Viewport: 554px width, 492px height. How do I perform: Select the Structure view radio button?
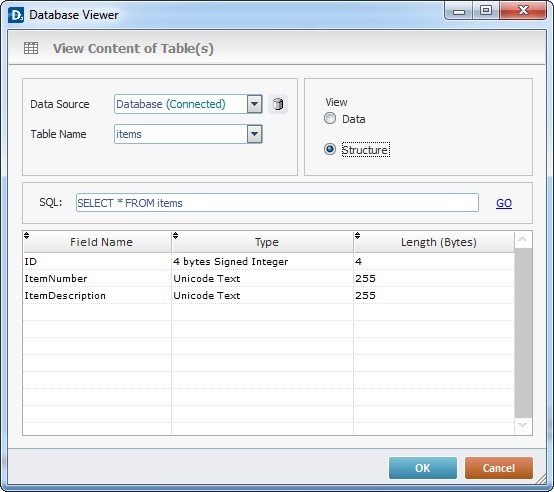click(x=330, y=149)
